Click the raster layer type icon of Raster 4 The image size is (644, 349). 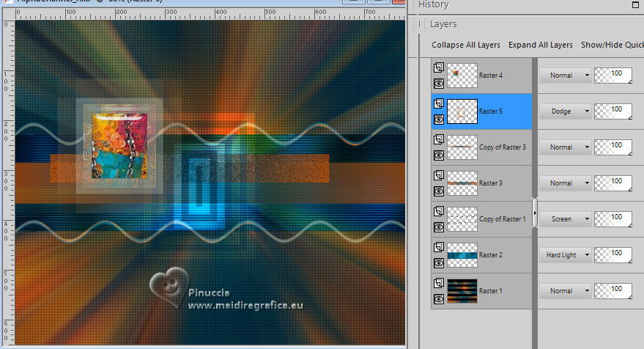pos(439,67)
